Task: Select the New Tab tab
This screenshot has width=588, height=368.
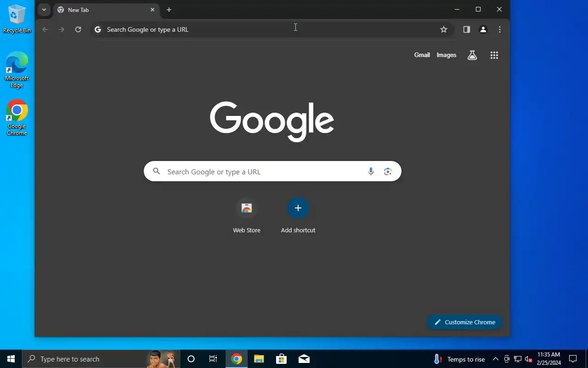Action: point(106,10)
